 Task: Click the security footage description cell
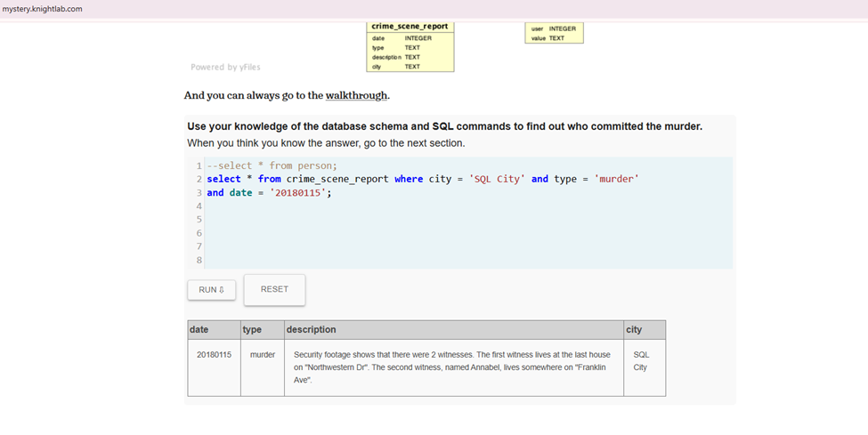pyautogui.click(x=451, y=367)
